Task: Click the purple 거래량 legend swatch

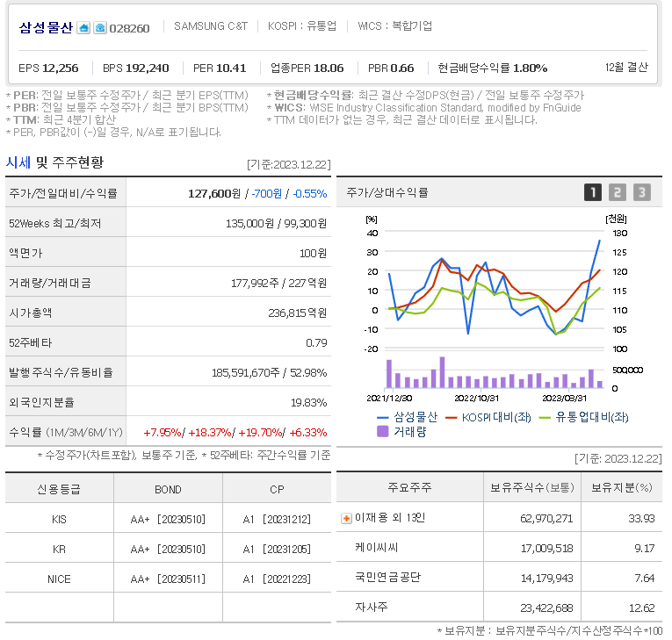Action: (x=382, y=431)
